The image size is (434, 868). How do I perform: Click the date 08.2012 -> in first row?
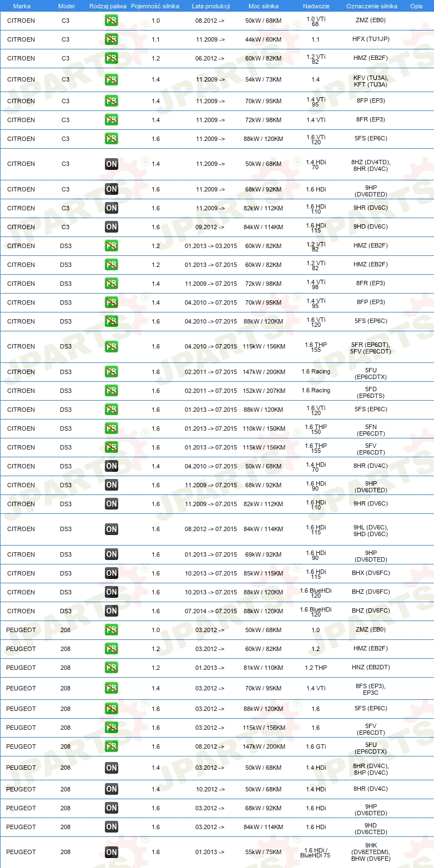point(210,21)
